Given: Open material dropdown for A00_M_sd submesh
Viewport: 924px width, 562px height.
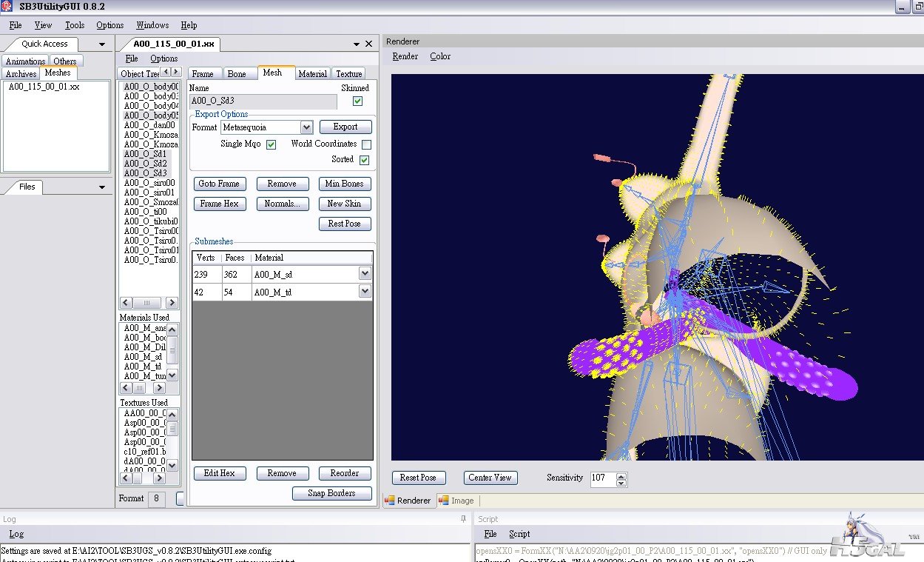Looking at the screenshot, I should tap(364, 273).
